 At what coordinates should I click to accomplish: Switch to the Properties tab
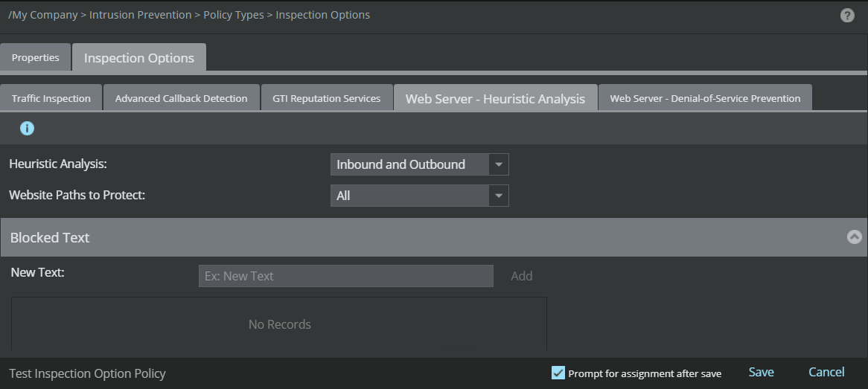click(36, 57)
